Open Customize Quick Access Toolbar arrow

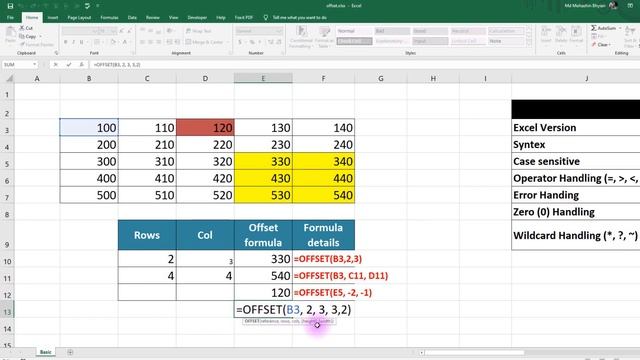tap(98, 6)
